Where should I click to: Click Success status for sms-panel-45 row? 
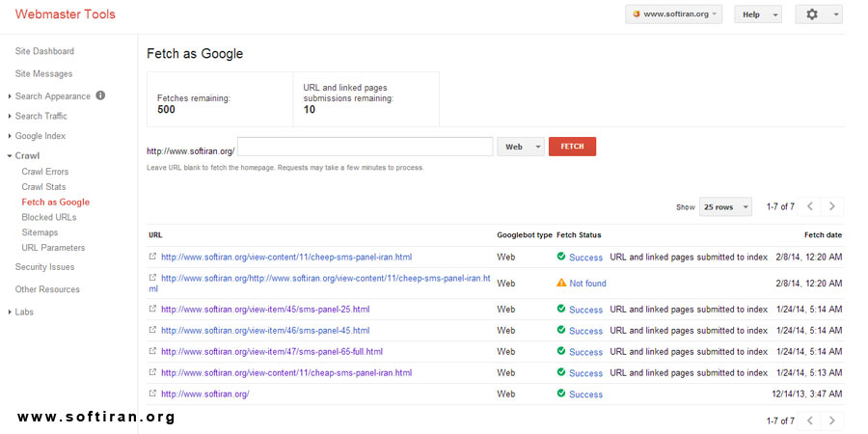[585, 331]
